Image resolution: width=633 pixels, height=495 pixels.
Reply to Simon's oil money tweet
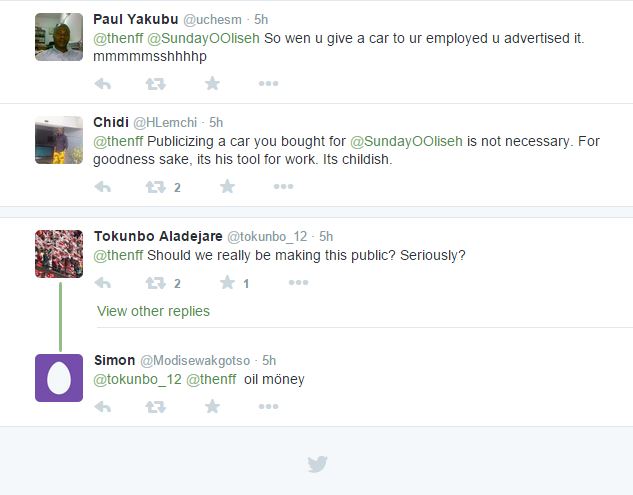102,407
